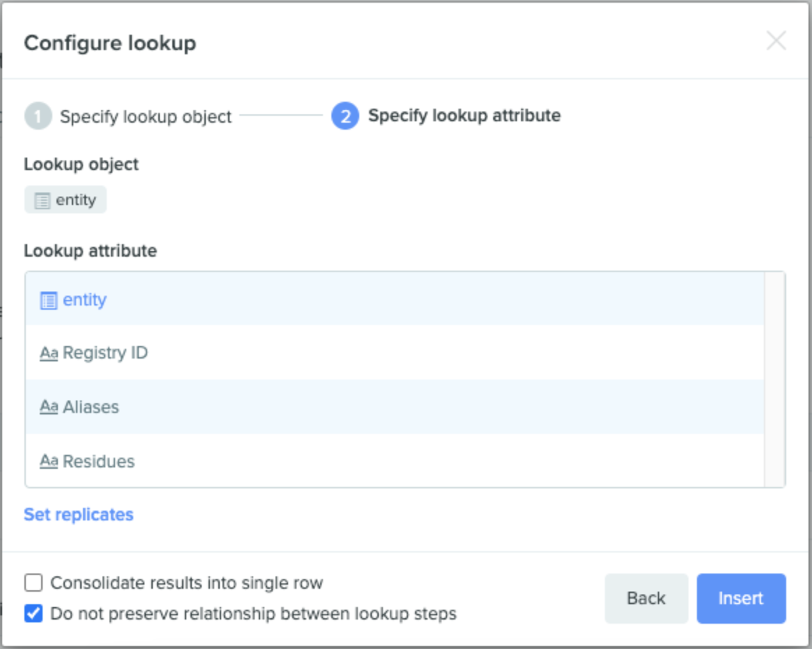Click the Back button

coord(646,598)
